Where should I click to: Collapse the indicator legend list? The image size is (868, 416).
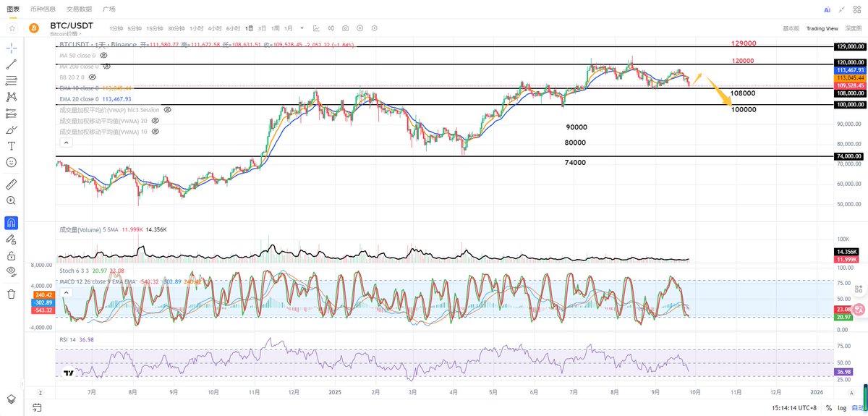click(x=65, y=143)
